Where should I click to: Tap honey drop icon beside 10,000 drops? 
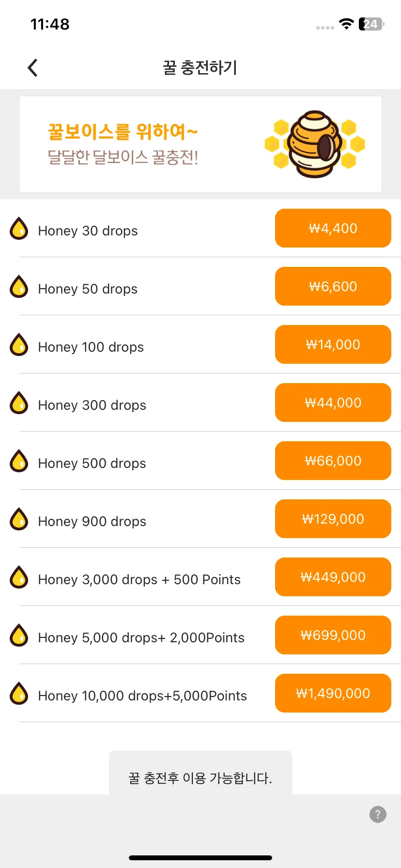(x=19, y=693)
